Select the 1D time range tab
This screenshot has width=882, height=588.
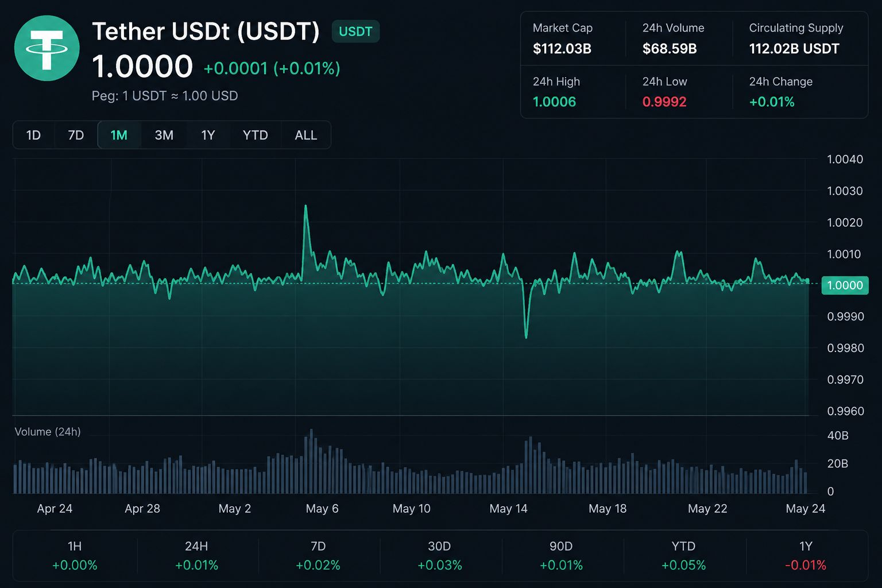click(x=33, y=135)
